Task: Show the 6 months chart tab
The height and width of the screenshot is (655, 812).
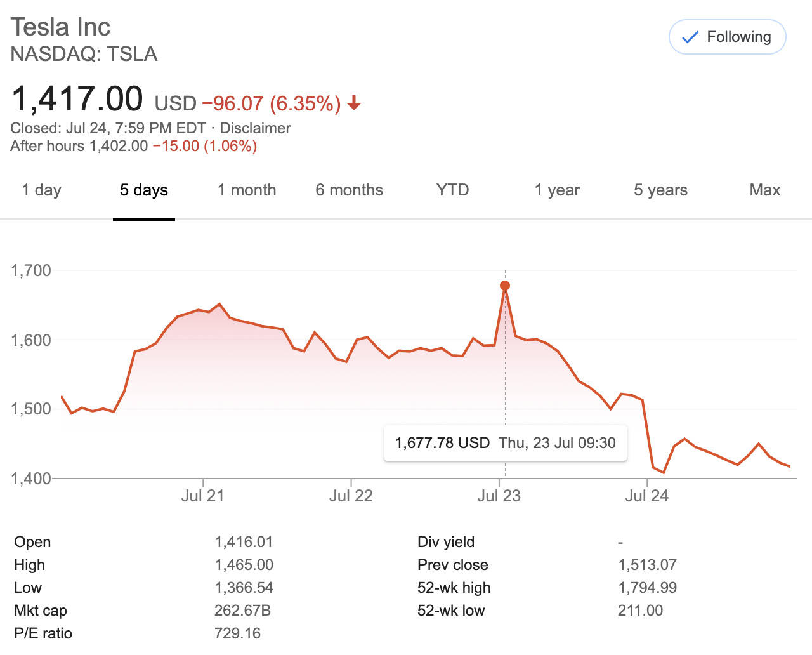Action: pyautogui.click(x=350, y=190)
